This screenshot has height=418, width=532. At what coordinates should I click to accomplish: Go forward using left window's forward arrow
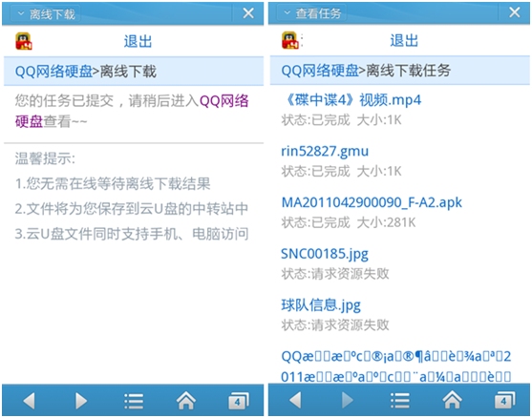[x=81, y=401]
